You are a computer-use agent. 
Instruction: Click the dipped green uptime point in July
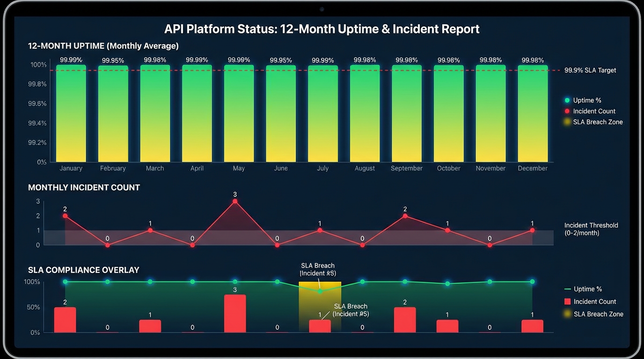point(320,291)
